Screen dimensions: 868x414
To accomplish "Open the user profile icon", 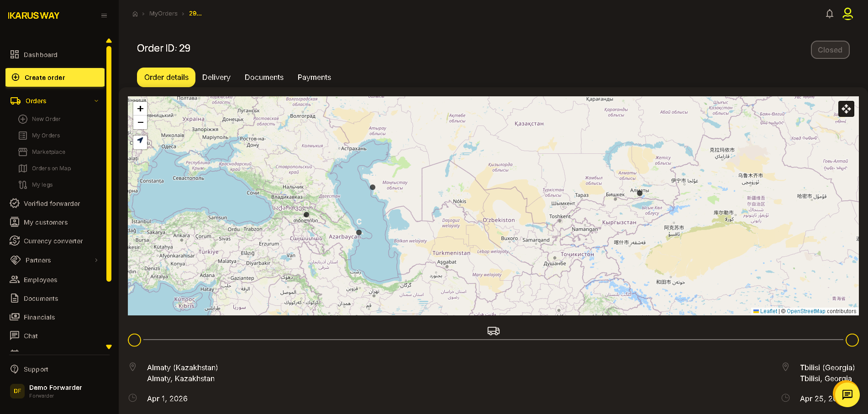I will coord(847,14).
